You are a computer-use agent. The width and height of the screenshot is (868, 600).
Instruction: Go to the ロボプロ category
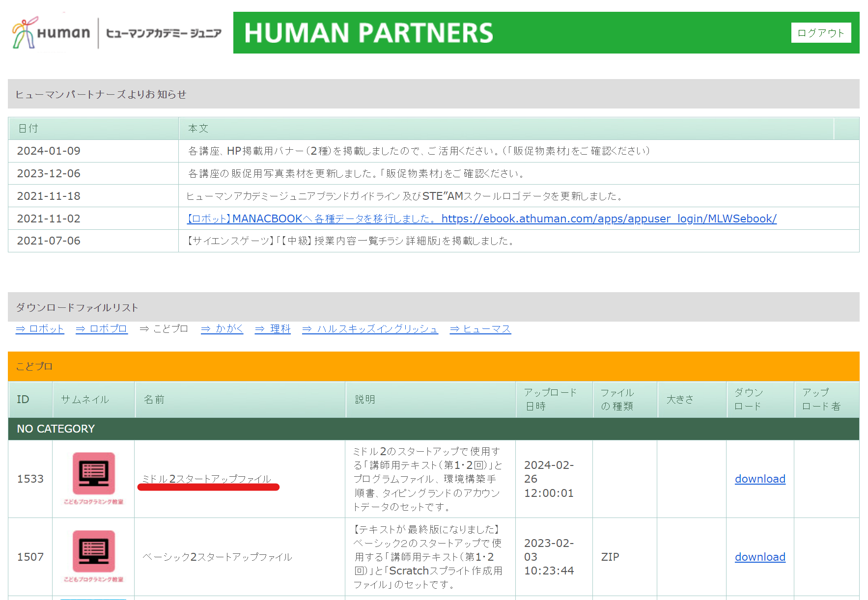102,328
